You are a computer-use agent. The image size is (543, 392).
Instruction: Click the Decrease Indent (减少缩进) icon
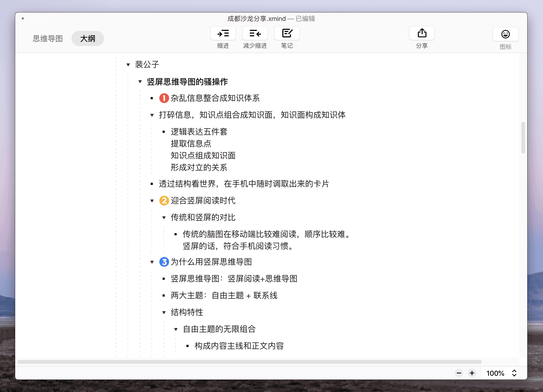click(255, 34)
